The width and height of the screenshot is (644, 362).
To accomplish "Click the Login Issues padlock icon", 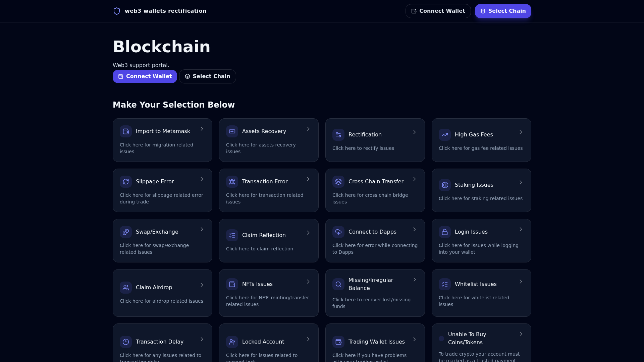I will point(445,232).
